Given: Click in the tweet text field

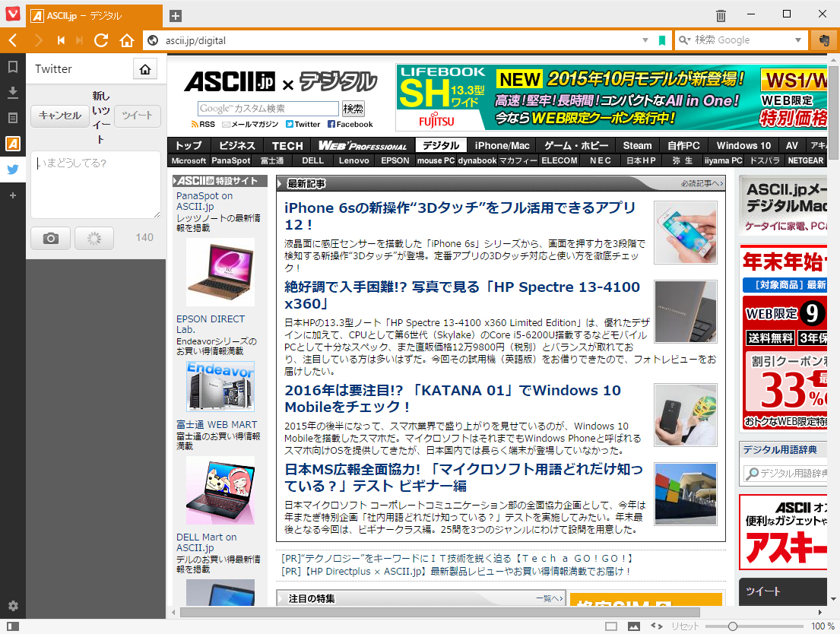Looking at the screenshot, I should click(95, 185).
